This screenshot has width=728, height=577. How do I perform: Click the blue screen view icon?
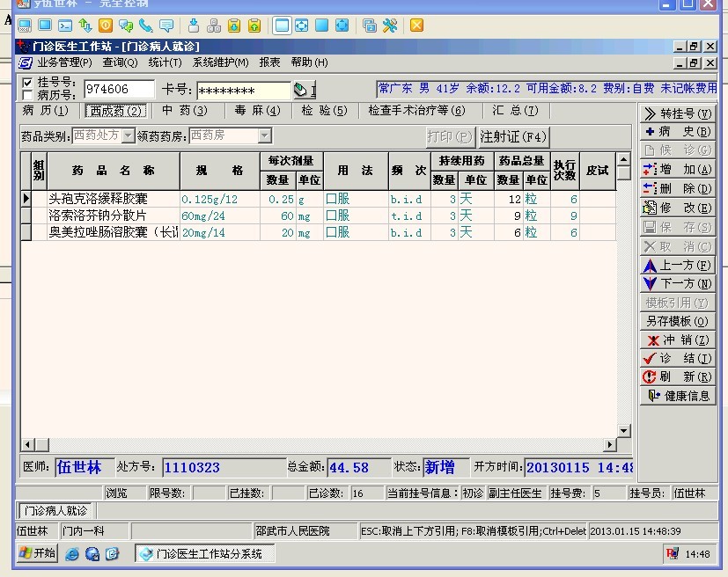click(45, 26)
